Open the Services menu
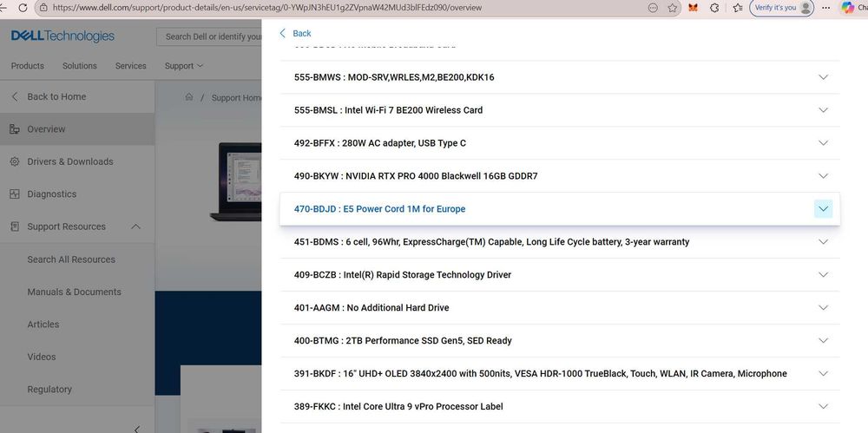The width and height of the screenshot is (868, 433). 131,65
